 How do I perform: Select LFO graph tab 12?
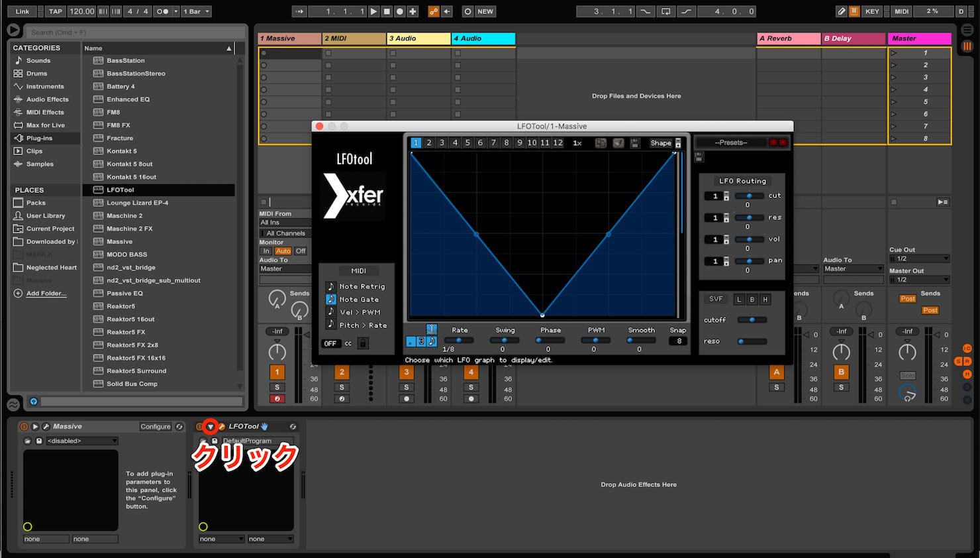[x=558, y=142]
